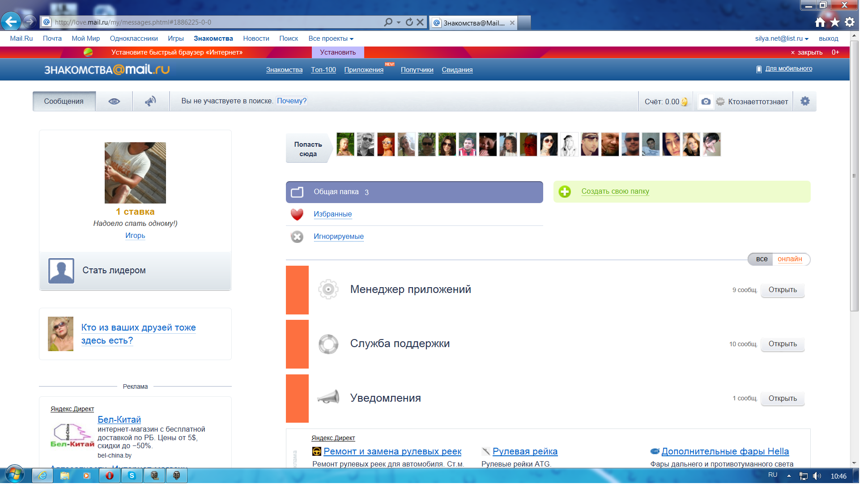Click the Попасть сюда button
This screenshot has width=868, height=488.
pos(308,149)
